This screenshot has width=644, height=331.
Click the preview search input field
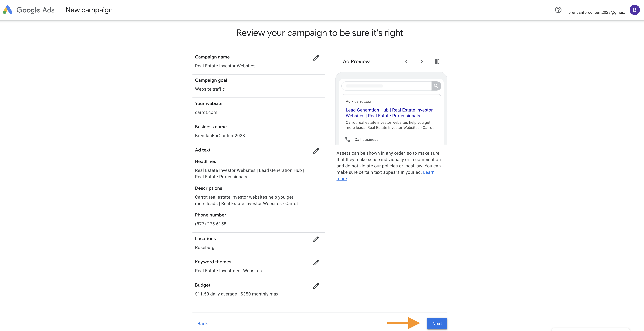pyautogui.click(x=387, y=86)
